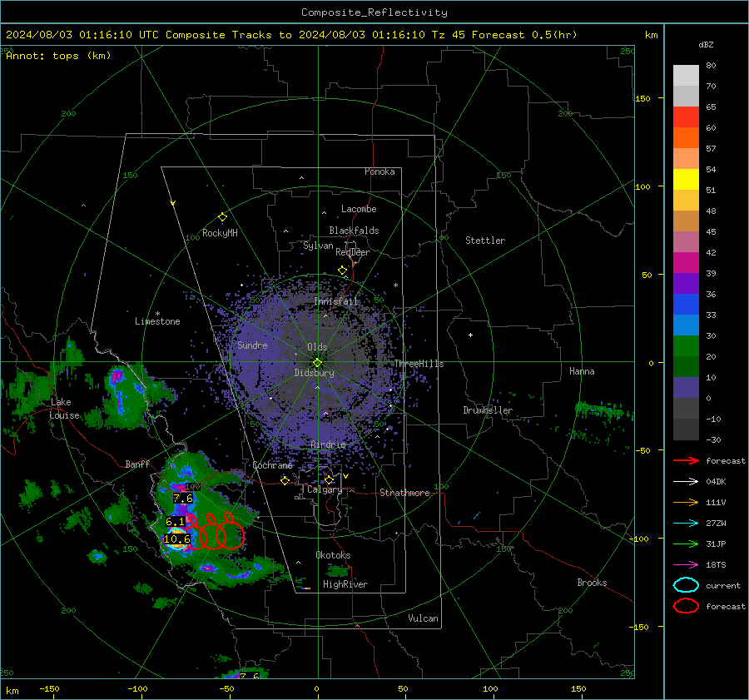Screen dimensions: 749x700
Task: Click the yellow diamond marker above Calgary
Action: coord(329,479)
